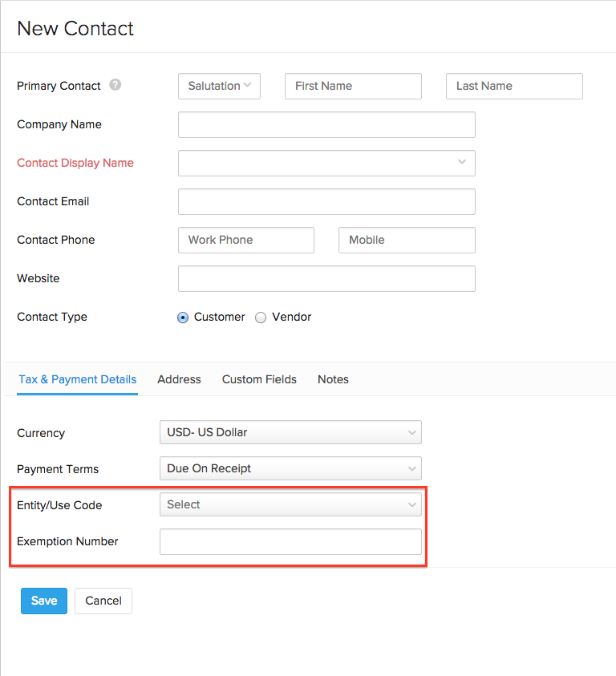The width and height of the screenshot is (616, 676).
Task: Click the Company Name field
Action: tap(326, 124)
